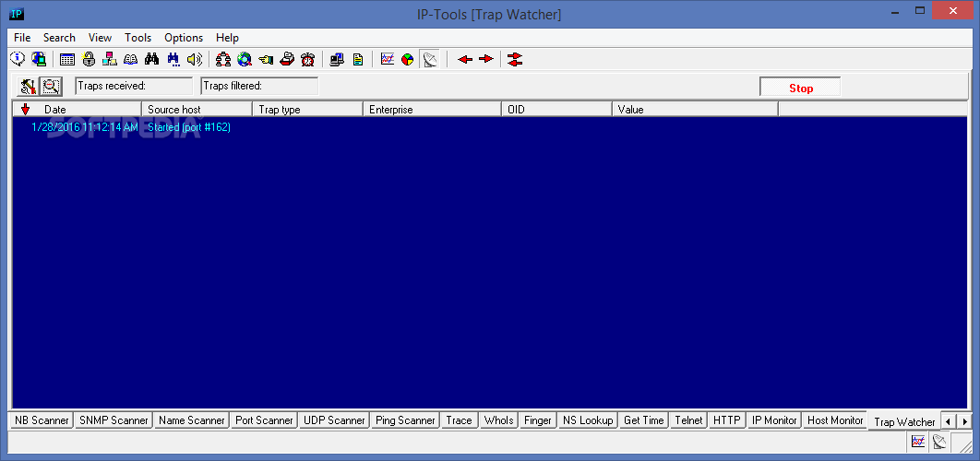The height and width of the screenshot is (461, 980).
Task: Open the Search menu
Action: 59,38
